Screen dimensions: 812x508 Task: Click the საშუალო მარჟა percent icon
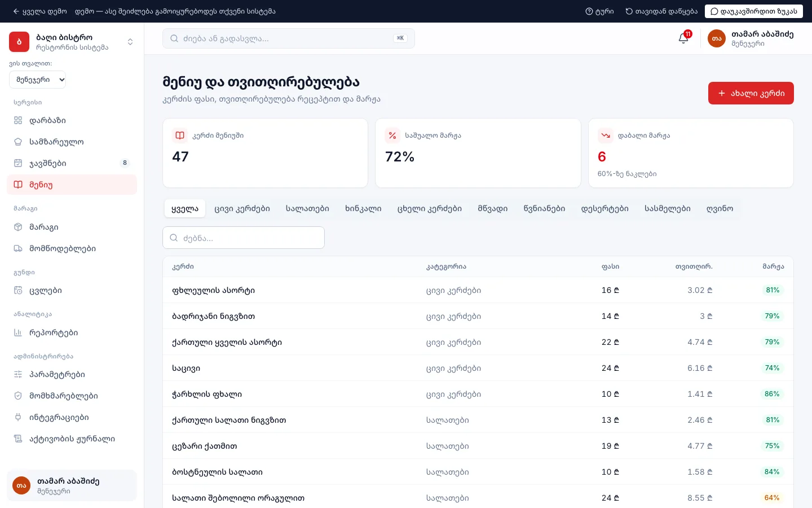[x=392, y=135]
